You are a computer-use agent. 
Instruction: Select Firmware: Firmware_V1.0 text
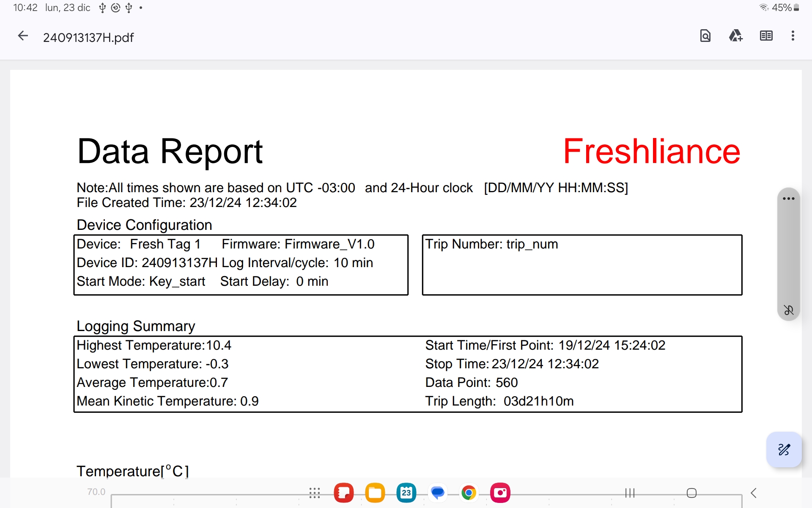click(x=298, y=244)
